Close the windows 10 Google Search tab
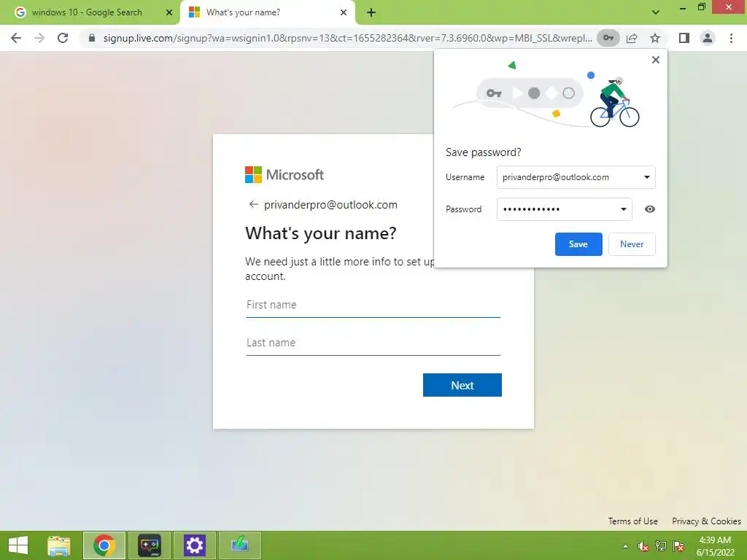Image resolution: width=747 pixels, height=560 pixels. [x=169, y=13]
